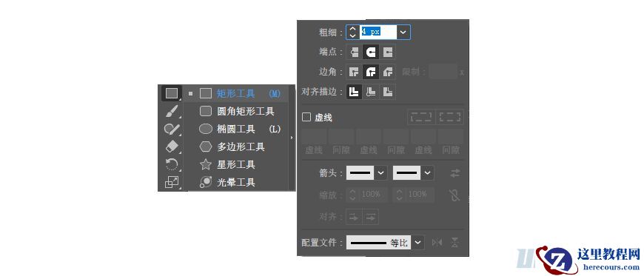Click the first 间隙 gap input box
The width and height of the screenshot is (644, 276).
pos(341,137)
